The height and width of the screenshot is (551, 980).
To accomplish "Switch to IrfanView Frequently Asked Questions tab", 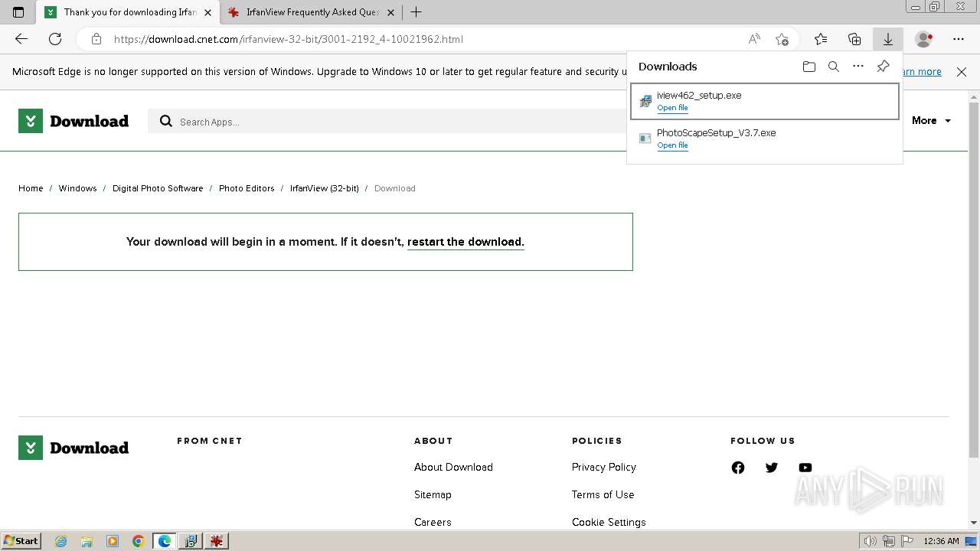I will click(312, 12).
